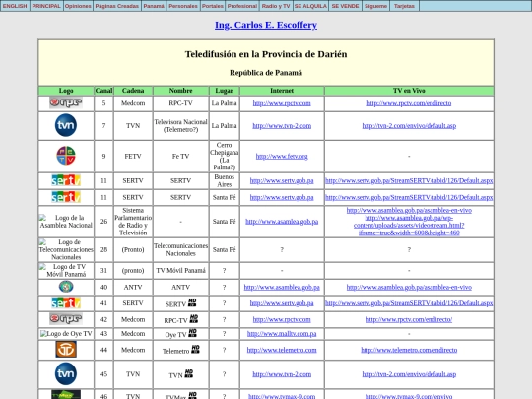
Task: Open the www.tvmax-9.com link
Action: point(282,396)
